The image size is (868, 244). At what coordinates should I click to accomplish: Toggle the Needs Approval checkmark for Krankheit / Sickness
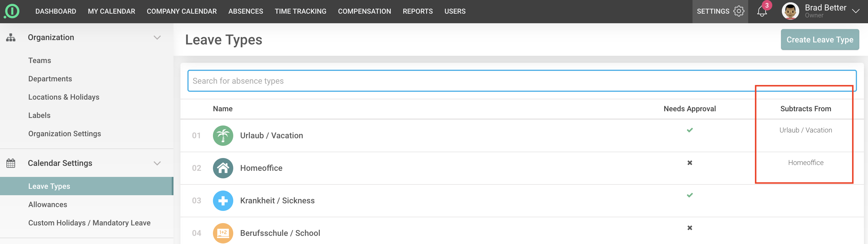point(689,195)
